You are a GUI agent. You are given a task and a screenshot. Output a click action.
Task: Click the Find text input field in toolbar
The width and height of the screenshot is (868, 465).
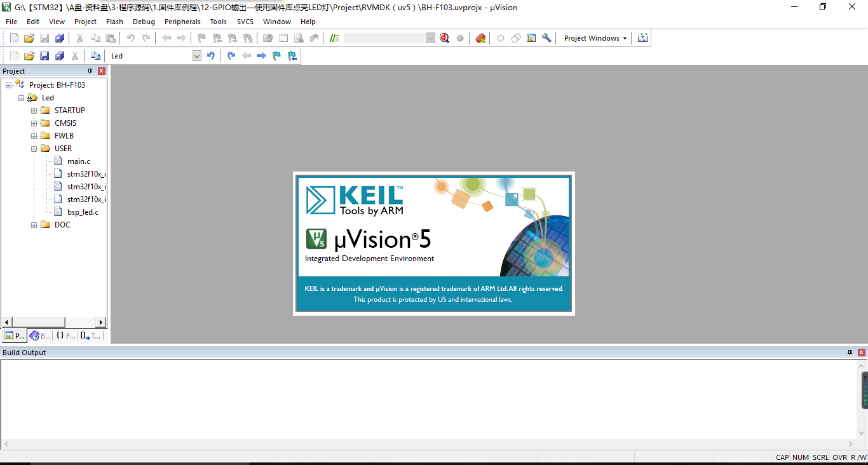click(x=385, y=38)
